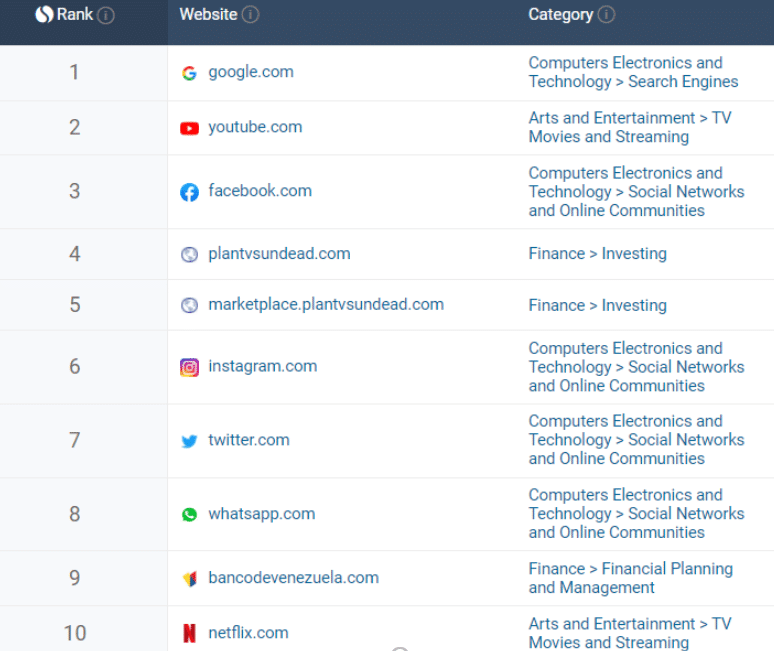
Task: Click the Banco de Venezuela favicon
Action: click(x=189, y=578)
